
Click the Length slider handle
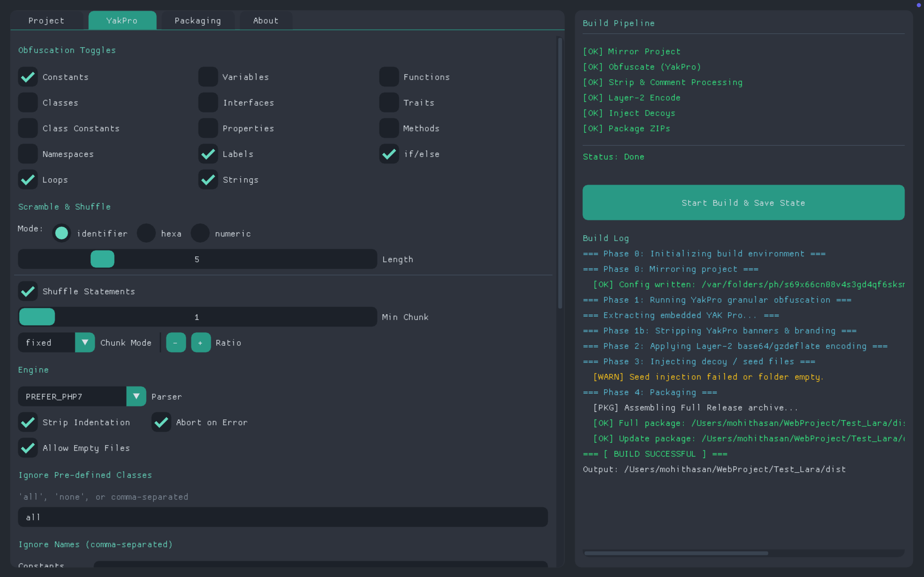[x=102, y=259]
